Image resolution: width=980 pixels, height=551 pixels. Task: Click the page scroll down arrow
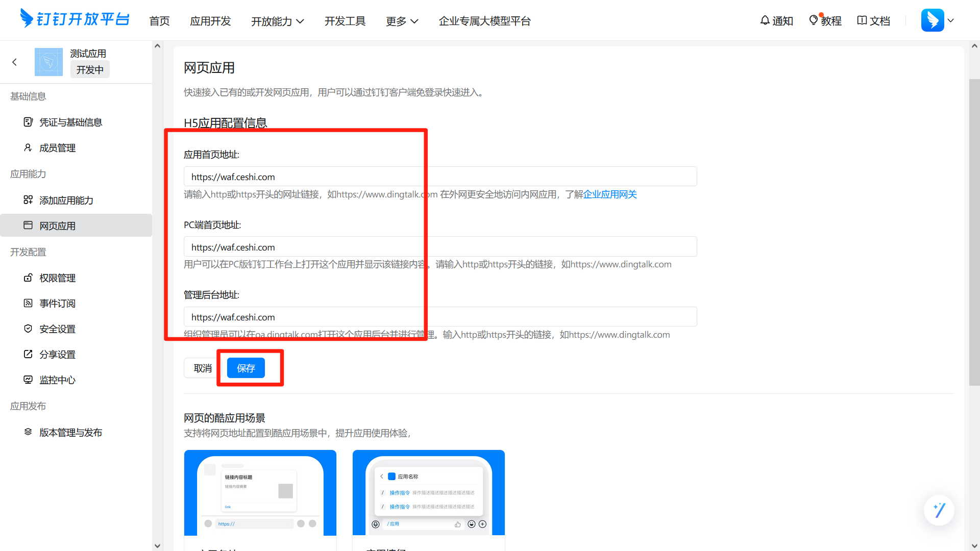click(x=974, y=546)
